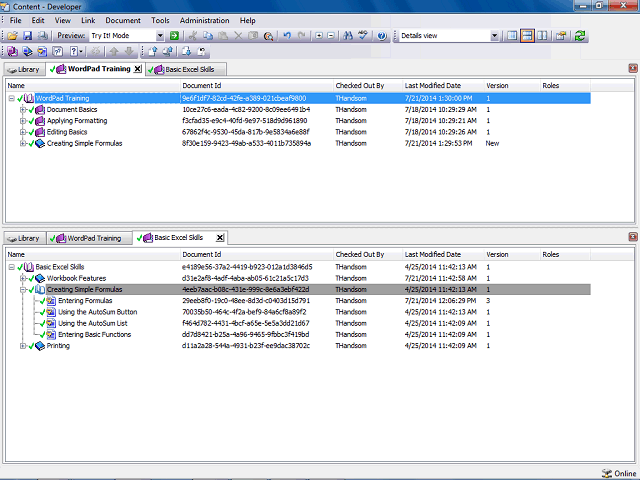Switch to WordPad Training lower tab
This screenshot has width=640, height=480.
[89, 238]
